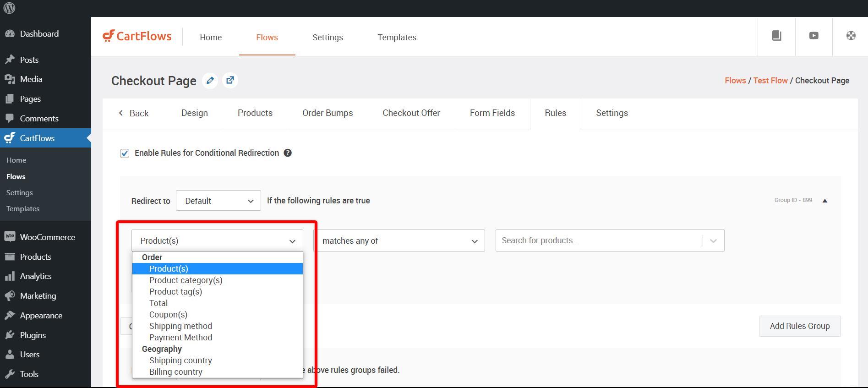Open the documentation book icon

click(x=776, y=36)
